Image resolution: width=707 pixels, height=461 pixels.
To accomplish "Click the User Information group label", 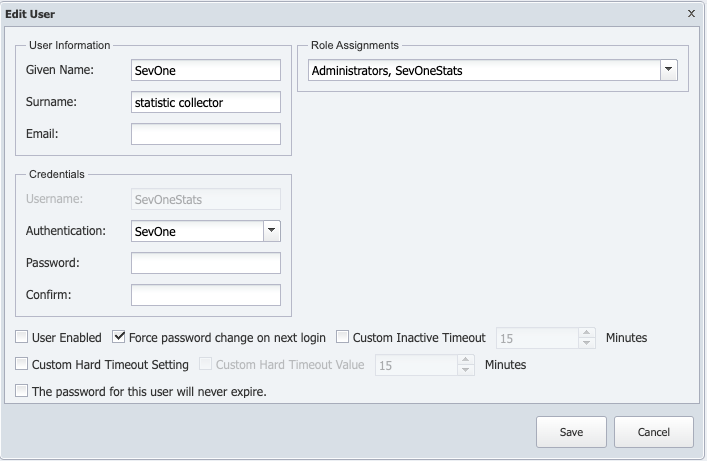I will pos(69,45).
